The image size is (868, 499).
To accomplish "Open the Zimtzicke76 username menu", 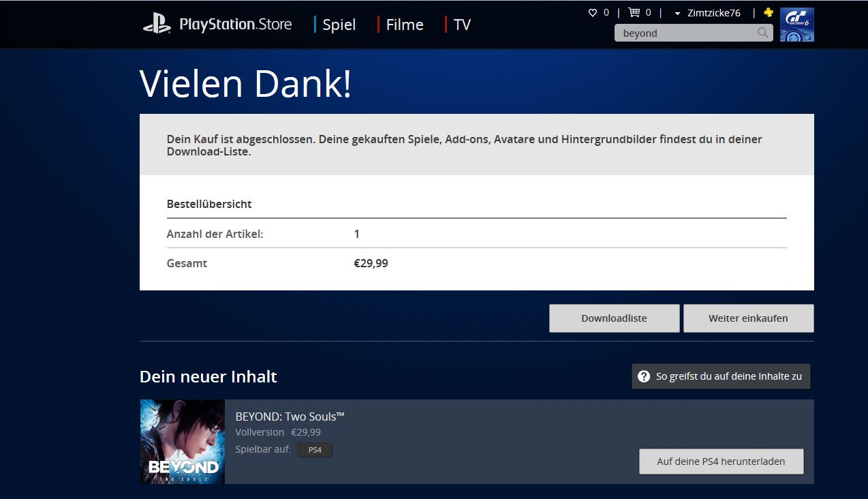I will click(714, 13).
